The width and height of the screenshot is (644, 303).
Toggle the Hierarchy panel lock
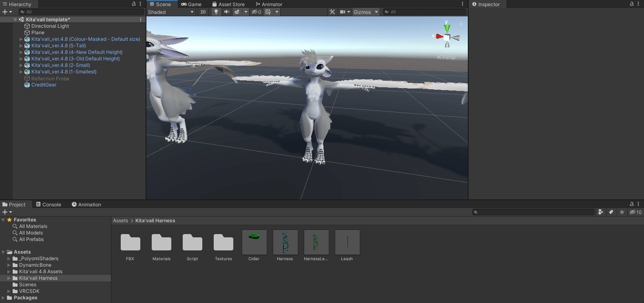(134, 4)
